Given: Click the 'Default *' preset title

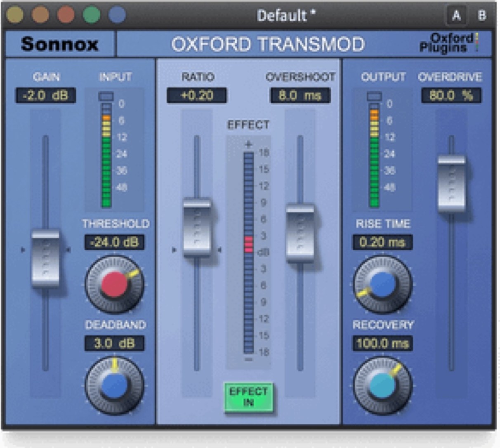Looking at the screenshot, I should (x=286, y=16).
